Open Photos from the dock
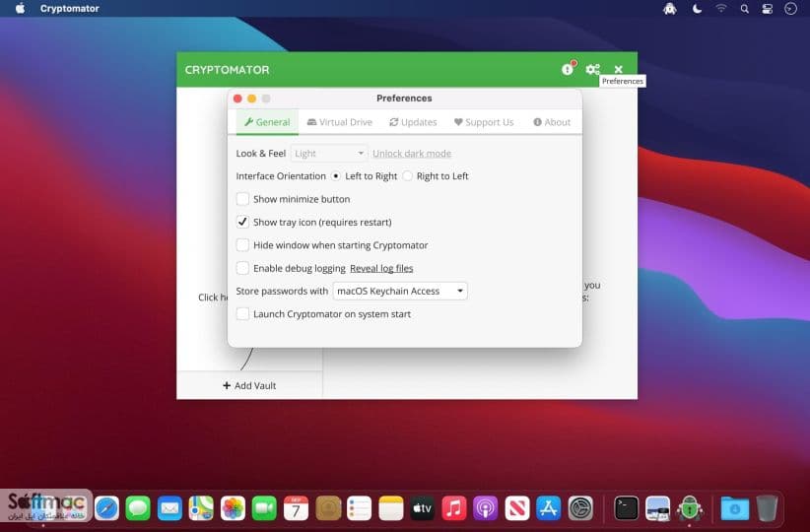 (x=233, y=508)
